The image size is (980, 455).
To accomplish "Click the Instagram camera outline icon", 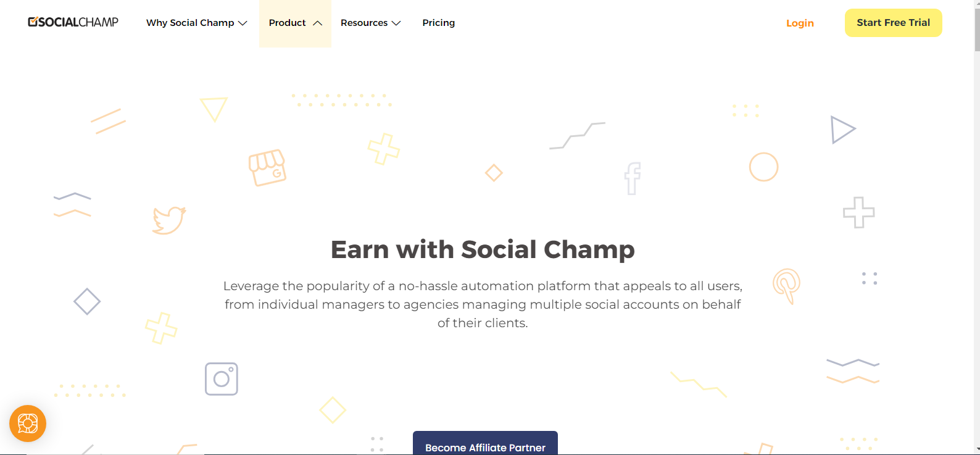I will coord(221,378).
